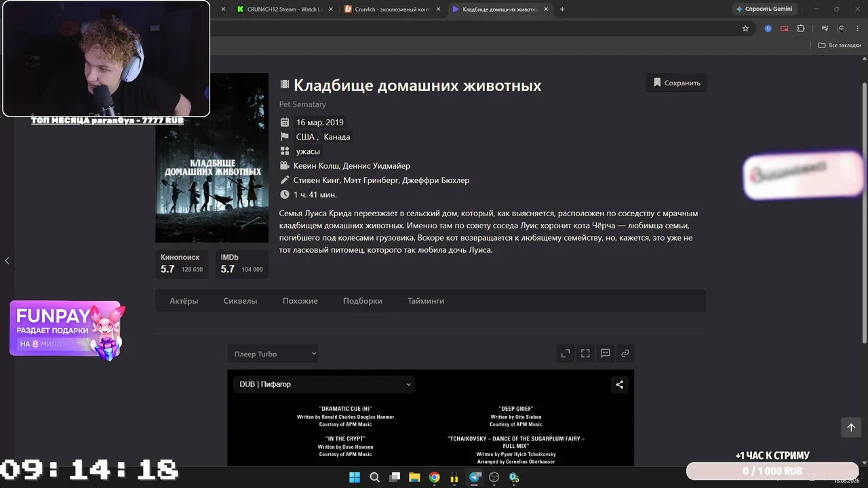
Task: Click the Кладбище домашних животных heading
Action: click(x=418, y=85)
